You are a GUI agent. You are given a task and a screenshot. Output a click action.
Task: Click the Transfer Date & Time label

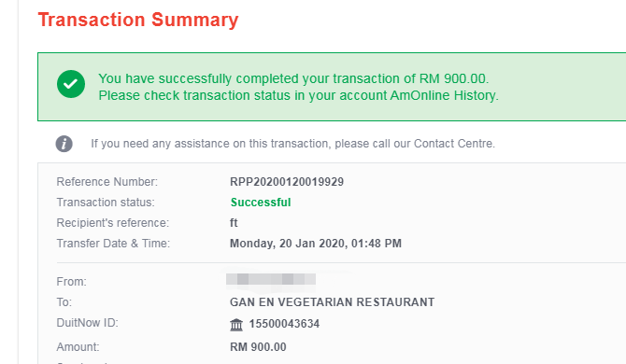tap(113, 244)
